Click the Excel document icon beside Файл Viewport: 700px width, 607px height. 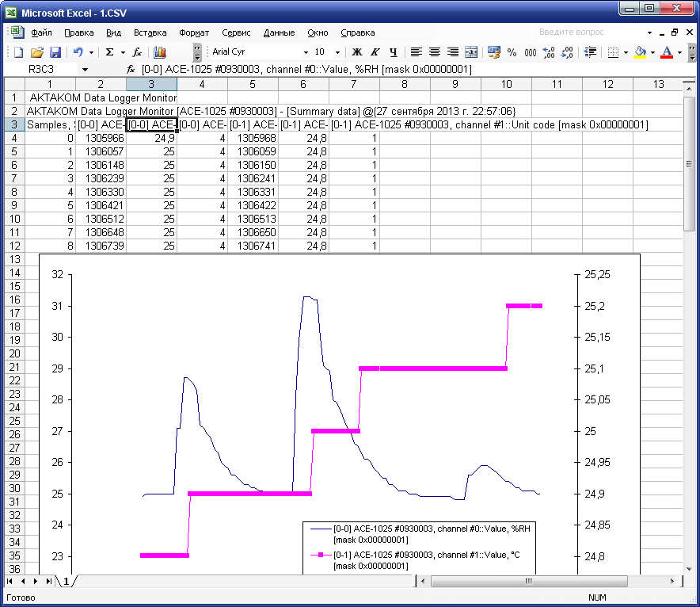click(17, 32)
